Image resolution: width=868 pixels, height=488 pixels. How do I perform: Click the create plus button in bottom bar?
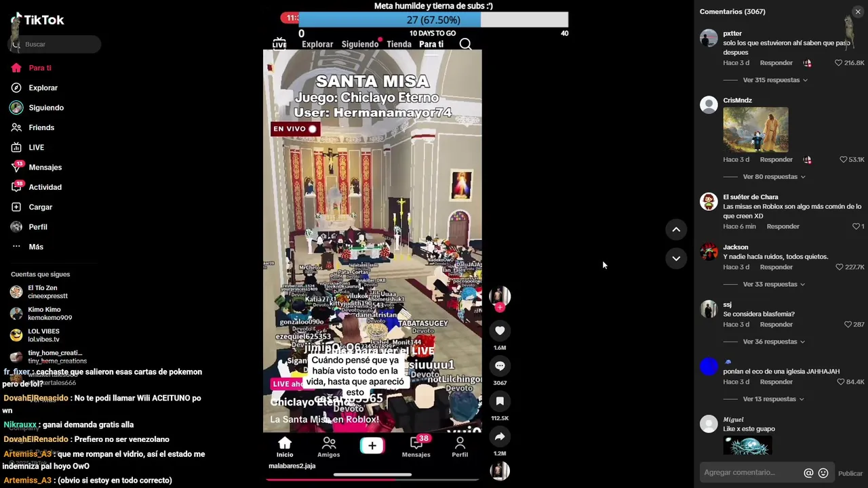pyautogui.click(x=372, y=446)
